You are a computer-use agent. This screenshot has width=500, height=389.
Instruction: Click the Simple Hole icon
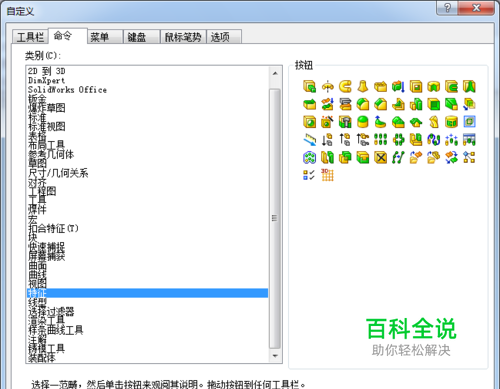(310, 122)
